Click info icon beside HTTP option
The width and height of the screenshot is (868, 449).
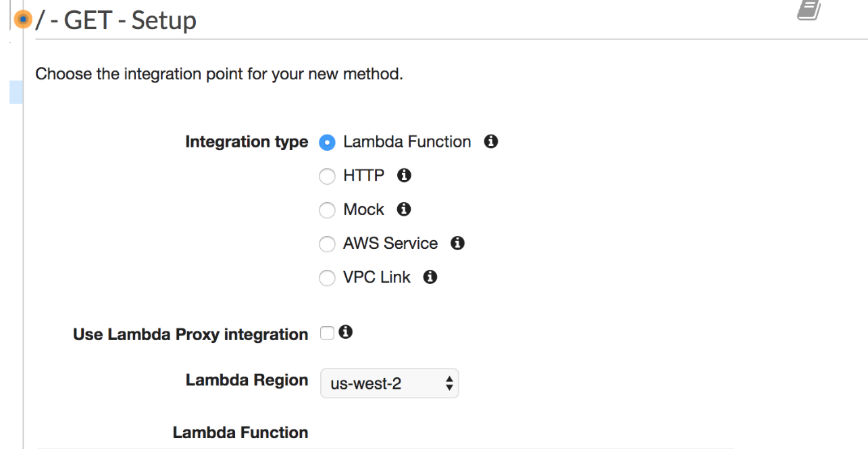(x=404, y=176)
